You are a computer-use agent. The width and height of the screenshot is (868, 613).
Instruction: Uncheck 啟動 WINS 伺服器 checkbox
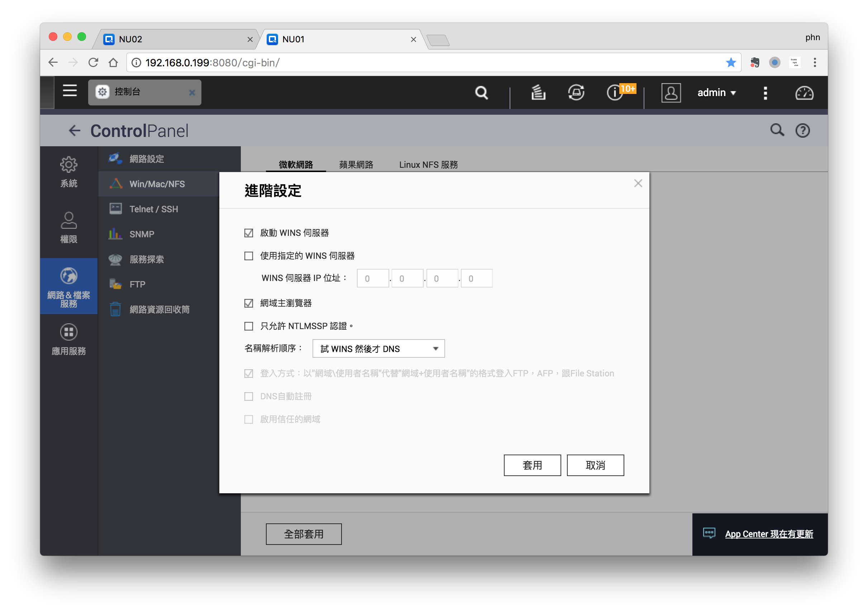(x=248, y=233)
